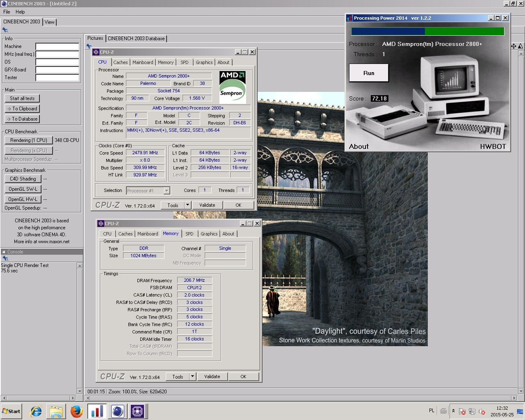This screenshot has width=525, height=420.
Task: Click the Score value 72,18
Action: point(379,98)
